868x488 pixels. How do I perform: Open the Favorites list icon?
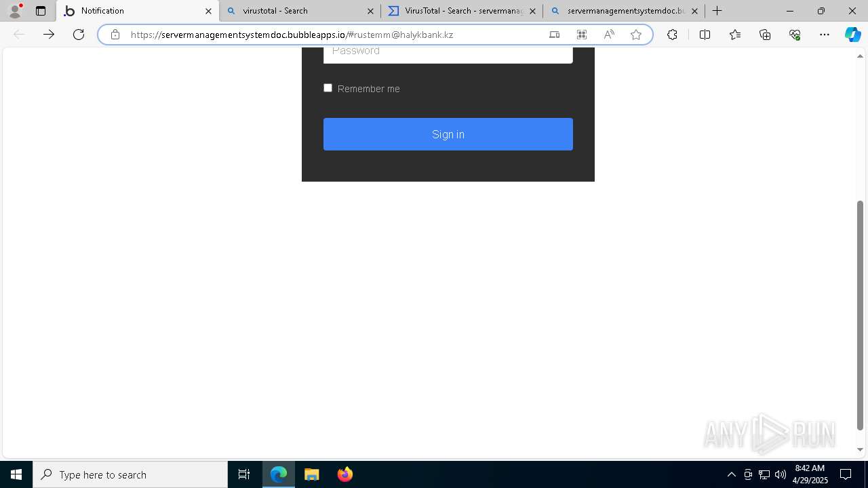click(735, 35)
